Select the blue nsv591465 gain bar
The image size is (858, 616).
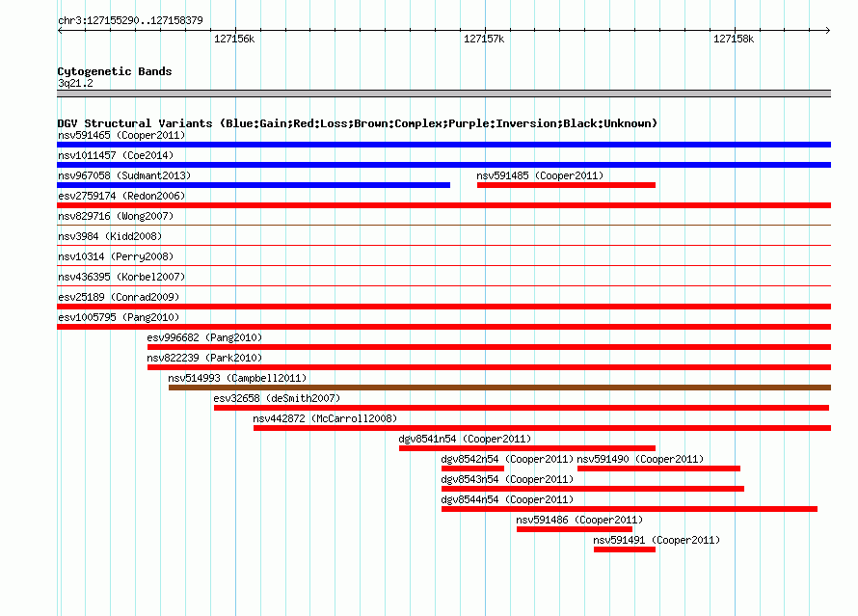[443, 145]
